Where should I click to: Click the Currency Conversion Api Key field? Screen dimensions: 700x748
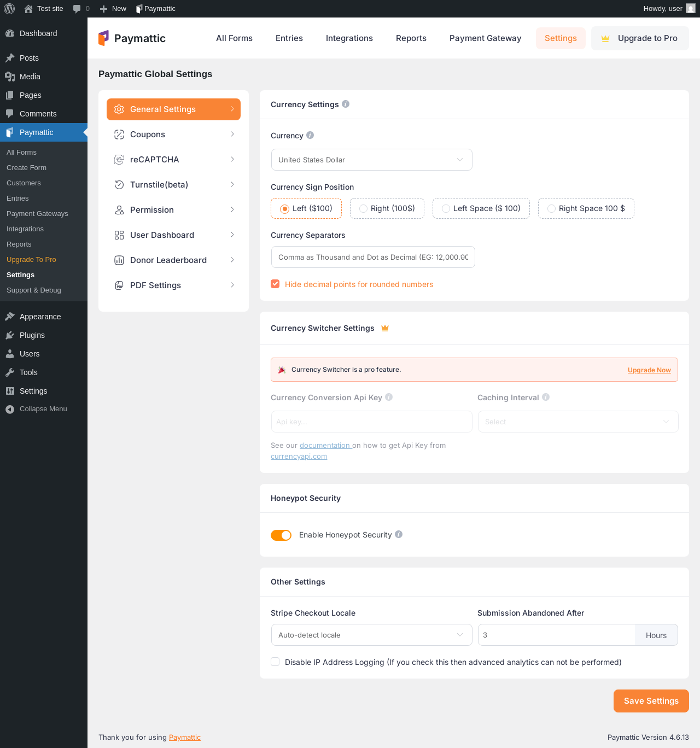(372, 422)
